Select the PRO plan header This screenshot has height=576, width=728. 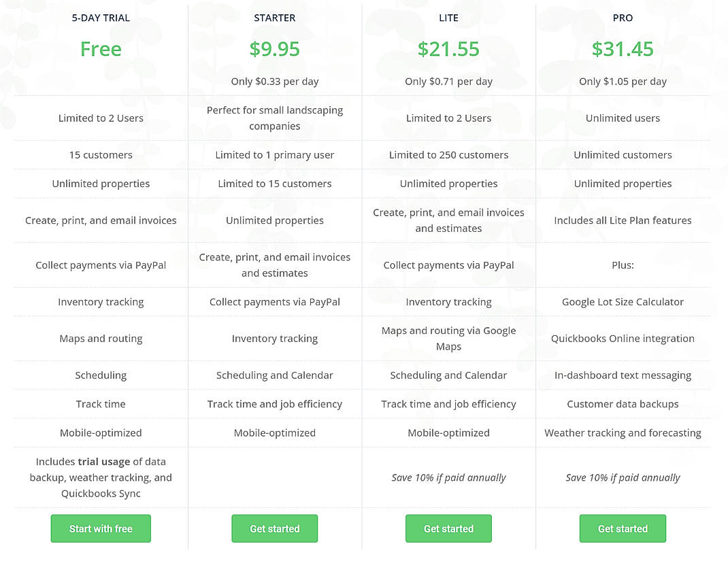(x=623, y=18)
